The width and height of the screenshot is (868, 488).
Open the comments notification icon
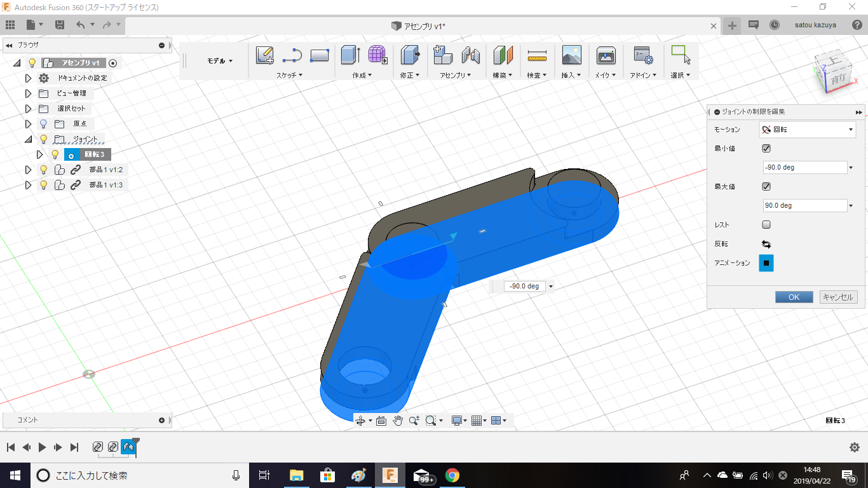pos(754,25)
